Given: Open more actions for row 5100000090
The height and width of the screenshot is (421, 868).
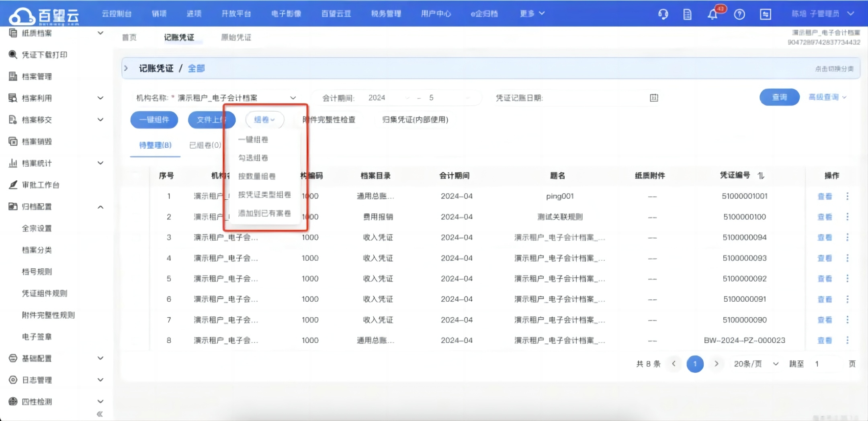Looking at the screenshot, I should point(847,320).
